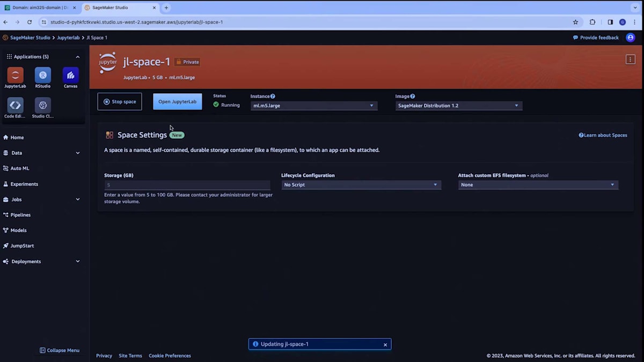Switch to Domain aim325-domain browser tab
Image resolution: width=644 pixels, height=362 pixels.
[x=40, y=8]
